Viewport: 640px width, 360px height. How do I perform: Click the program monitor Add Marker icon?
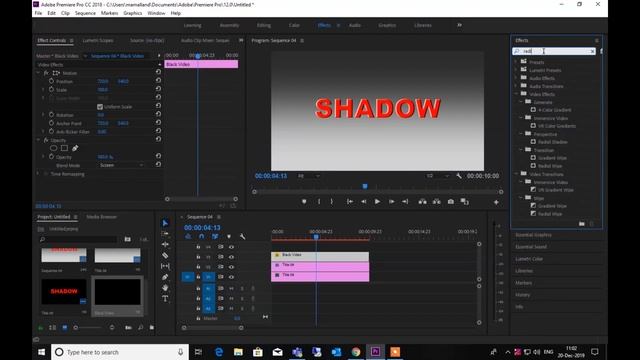pos(304,202)
